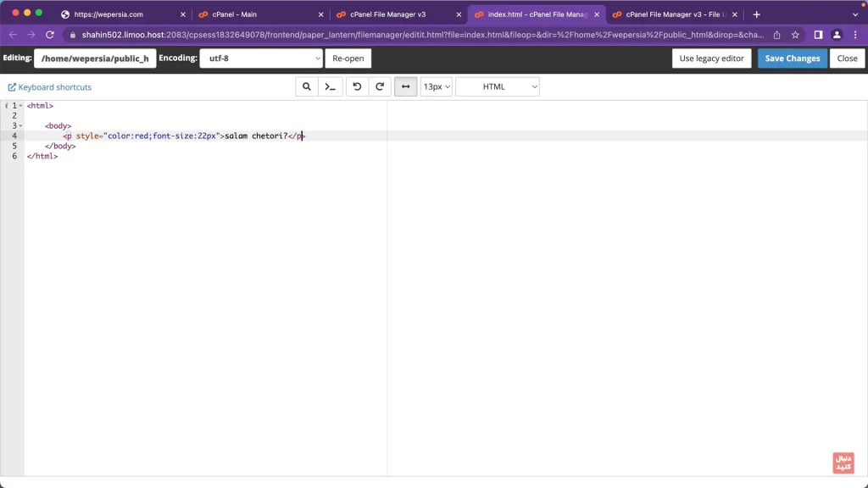Click the Save Changes button

tap(792, 58)
